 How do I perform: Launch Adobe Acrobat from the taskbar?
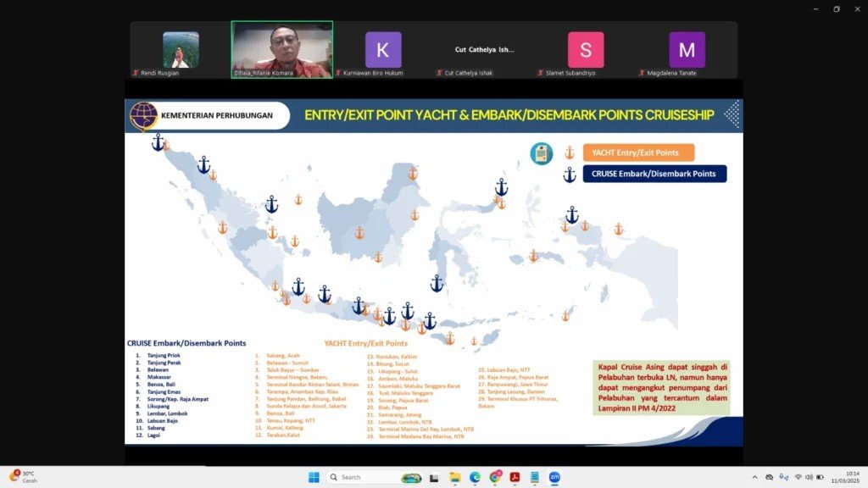coord(514,477)
